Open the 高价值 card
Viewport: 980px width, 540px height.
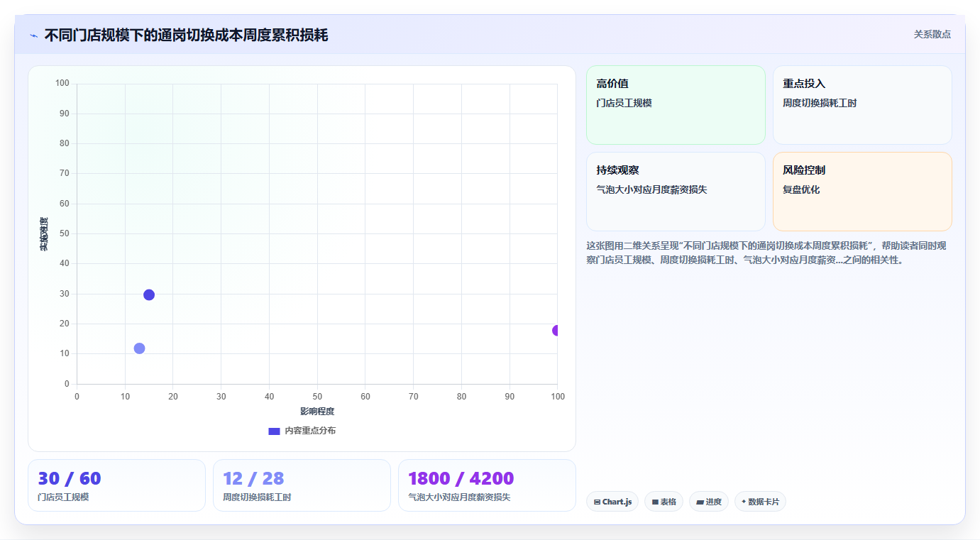[676, 105]
